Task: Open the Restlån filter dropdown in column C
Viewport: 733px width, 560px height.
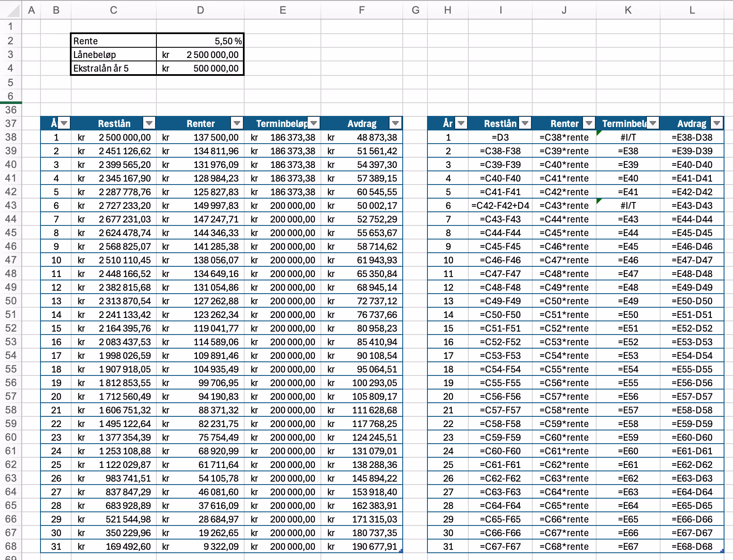Action: click(x=149, y=124)
